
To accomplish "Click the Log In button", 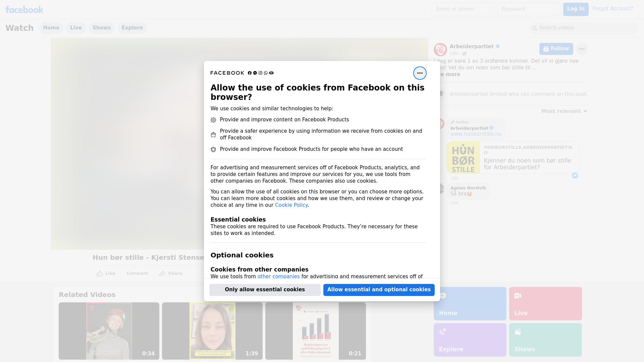I will 576,9.
